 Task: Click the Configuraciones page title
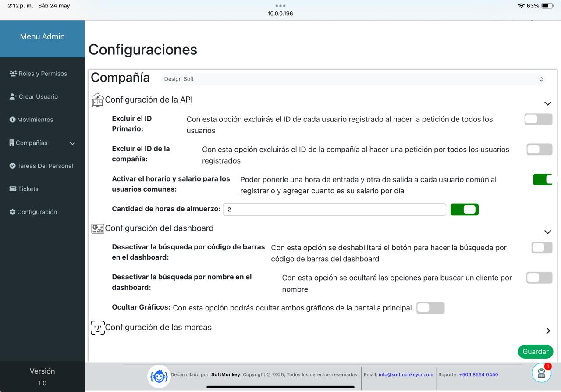click(x=143, y=50)
